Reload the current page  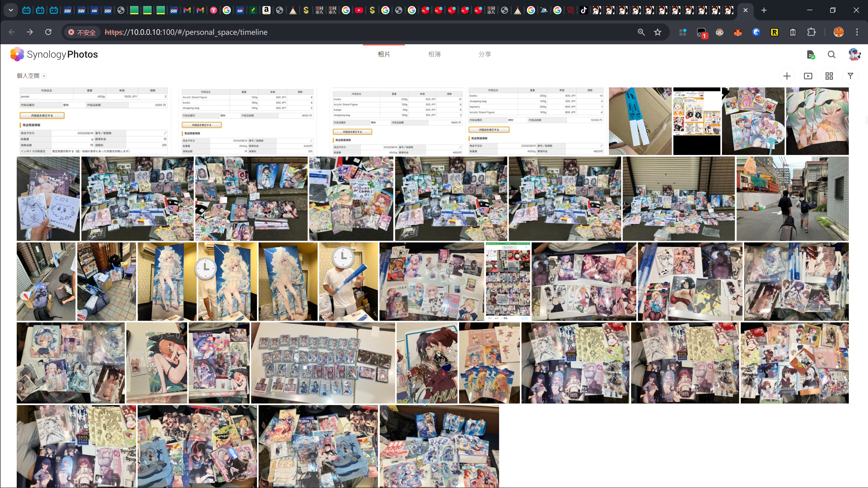click(x=48, y=32)
